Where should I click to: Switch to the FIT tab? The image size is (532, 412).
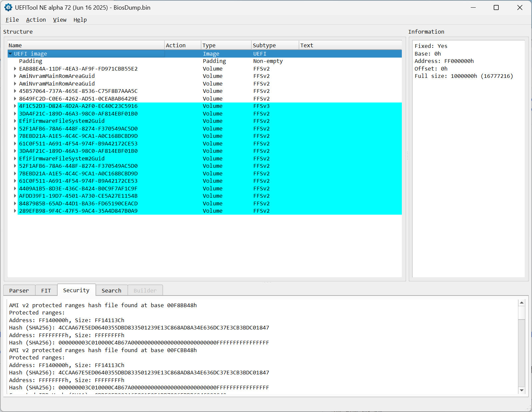click(46, 291)
